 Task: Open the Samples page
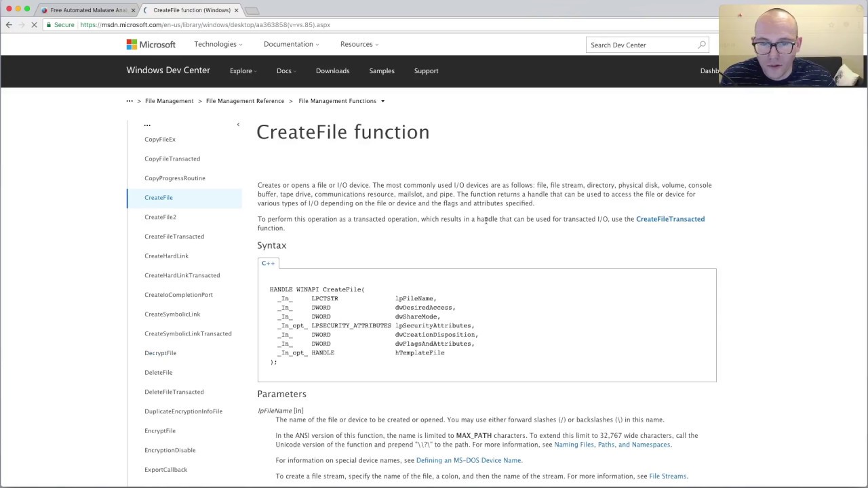click(x=382, y=71)
